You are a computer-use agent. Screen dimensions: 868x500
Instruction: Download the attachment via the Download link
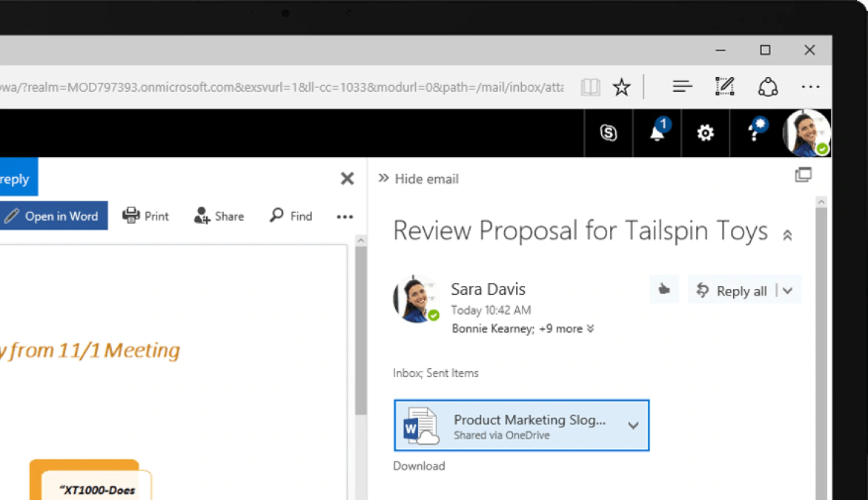point(419,465)
